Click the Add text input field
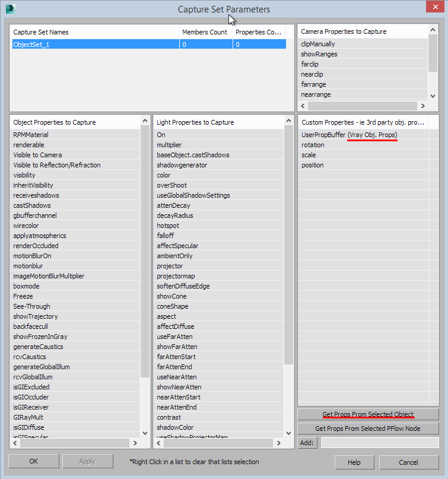The height and width of the screenshot is (479, 448). click(380, 443)
